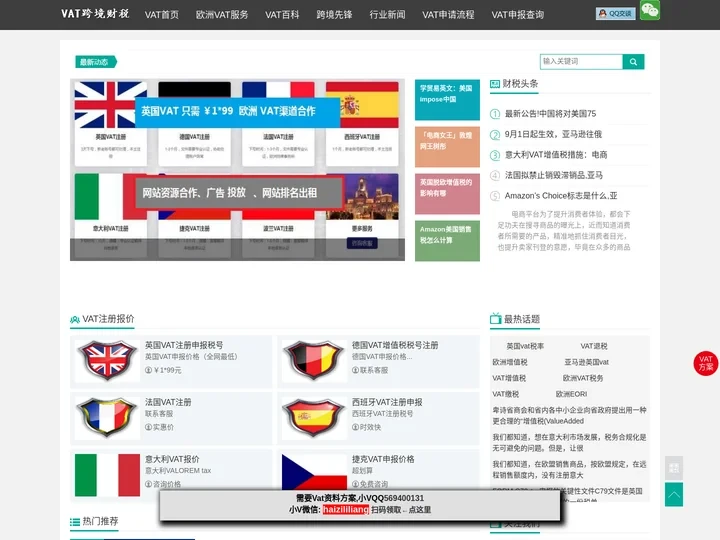Select the Spain flag 西班牙VAT注册 card
720x540 pixels.
point(362,124)
